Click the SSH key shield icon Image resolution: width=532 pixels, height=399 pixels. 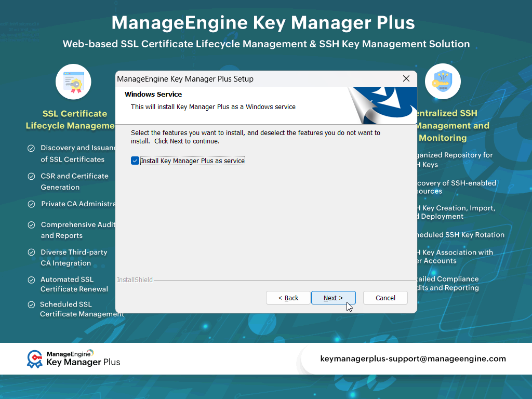click(x=443, y=82)
